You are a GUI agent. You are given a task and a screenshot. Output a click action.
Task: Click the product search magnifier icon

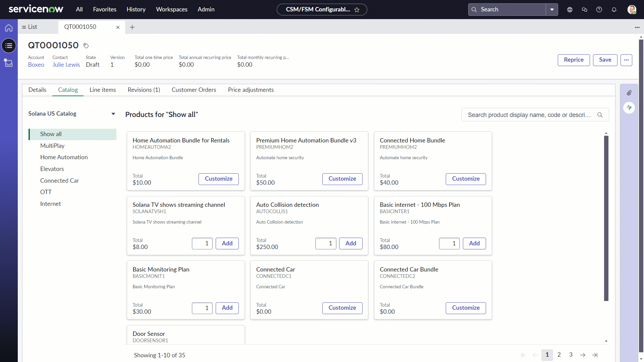coord(600,115)
